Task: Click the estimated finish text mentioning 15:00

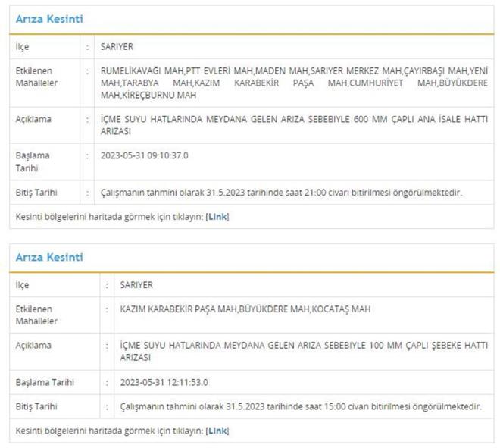Action: (x=300, y=406)
